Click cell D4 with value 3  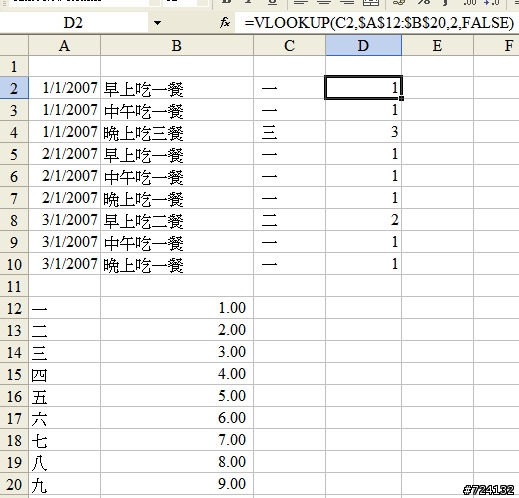click(363, 132)
